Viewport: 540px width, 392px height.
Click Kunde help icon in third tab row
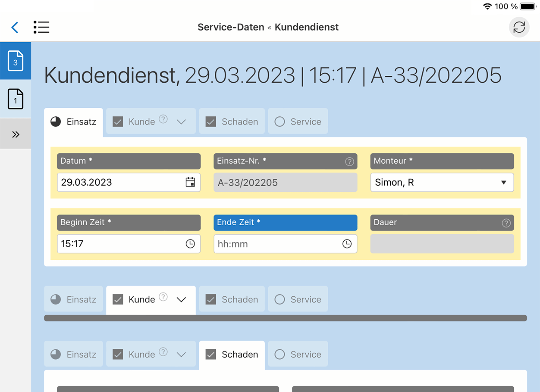coord(163,352)
